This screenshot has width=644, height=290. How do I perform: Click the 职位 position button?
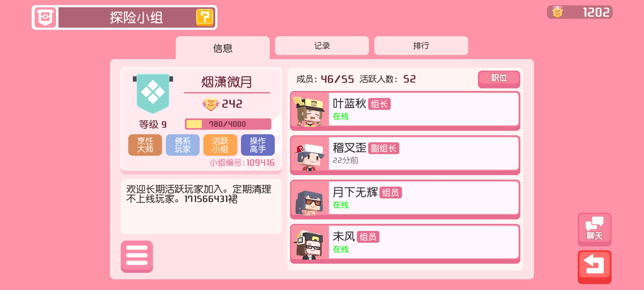(x=499, y=79)
